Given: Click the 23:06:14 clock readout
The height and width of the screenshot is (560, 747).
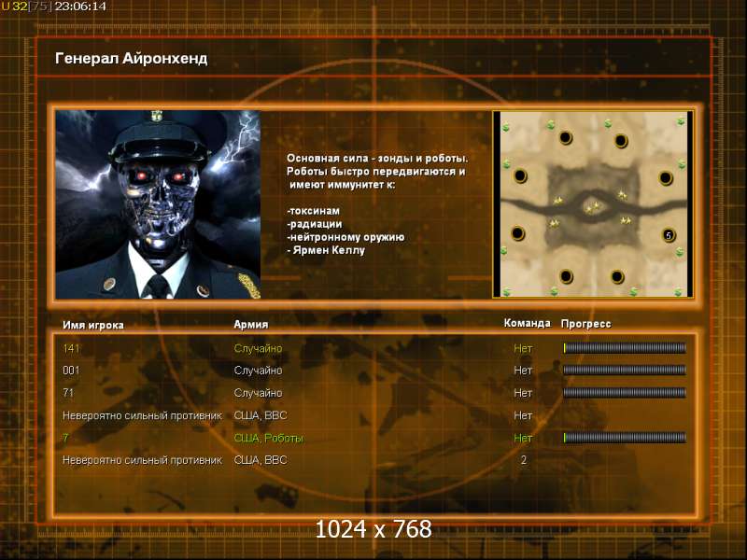Looking at the screenshot, I should point(80,7).
